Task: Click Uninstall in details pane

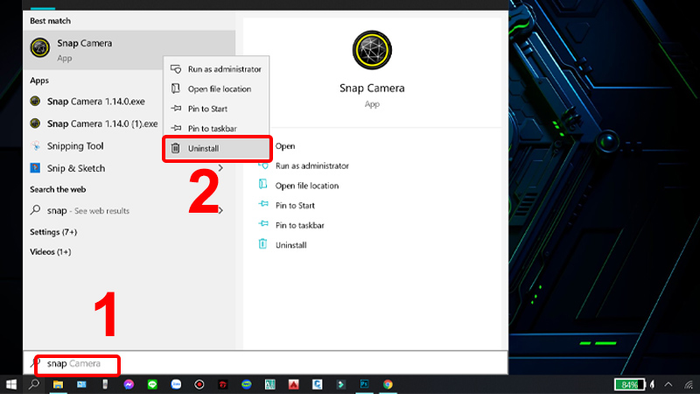Action: pyautogui.click(x=291, y=245)
